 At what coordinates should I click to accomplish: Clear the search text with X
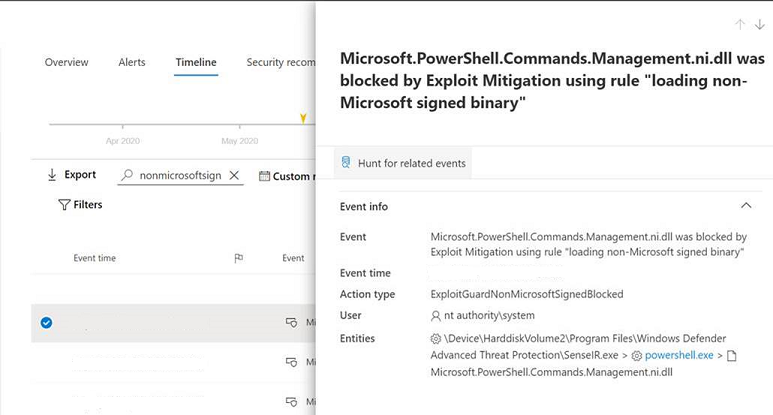tap(234, 175)
